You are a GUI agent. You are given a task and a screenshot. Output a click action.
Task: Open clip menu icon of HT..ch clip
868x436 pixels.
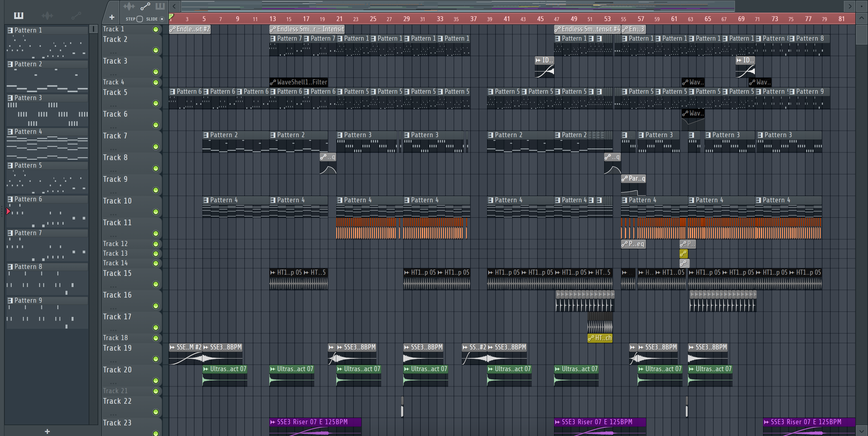(591, 338)
